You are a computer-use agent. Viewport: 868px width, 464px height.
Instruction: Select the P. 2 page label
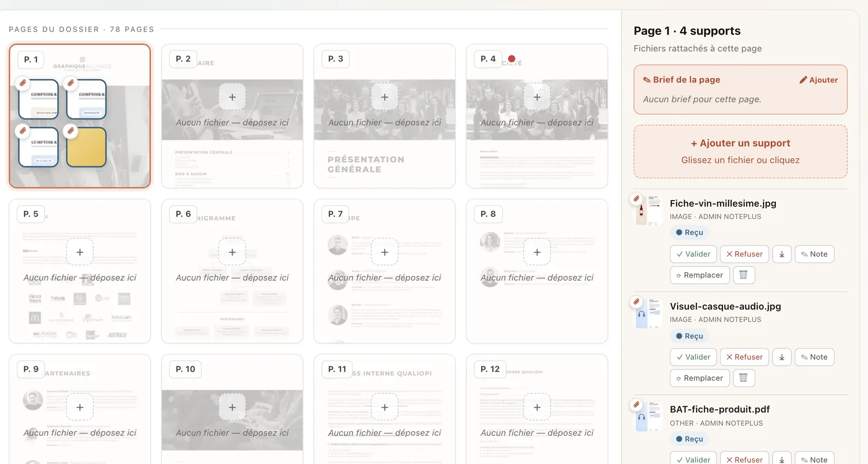point(183,59)
